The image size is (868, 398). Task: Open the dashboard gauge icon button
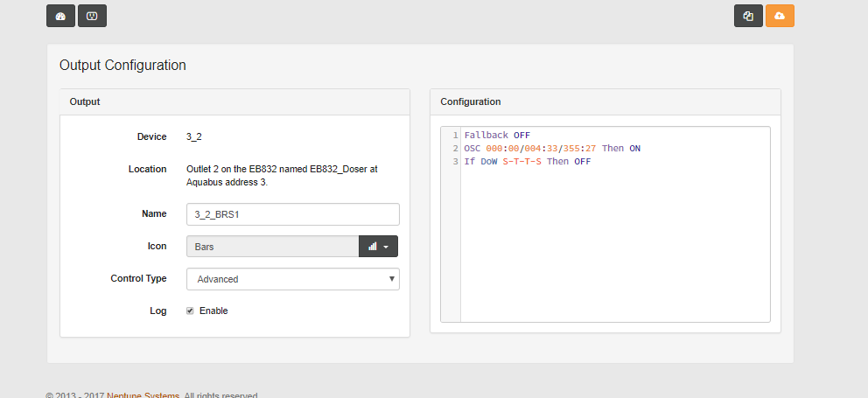(61, 16)
